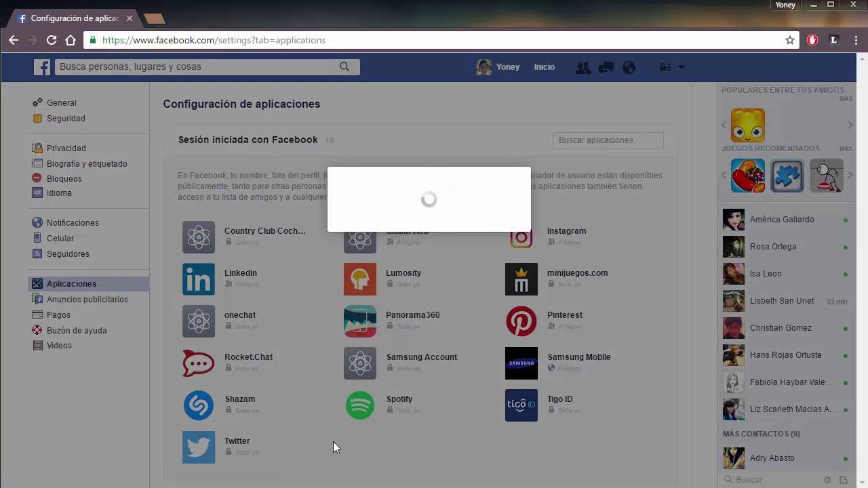
Task: Reload the page with the refresh icon
Action: [x=52, y=40]
